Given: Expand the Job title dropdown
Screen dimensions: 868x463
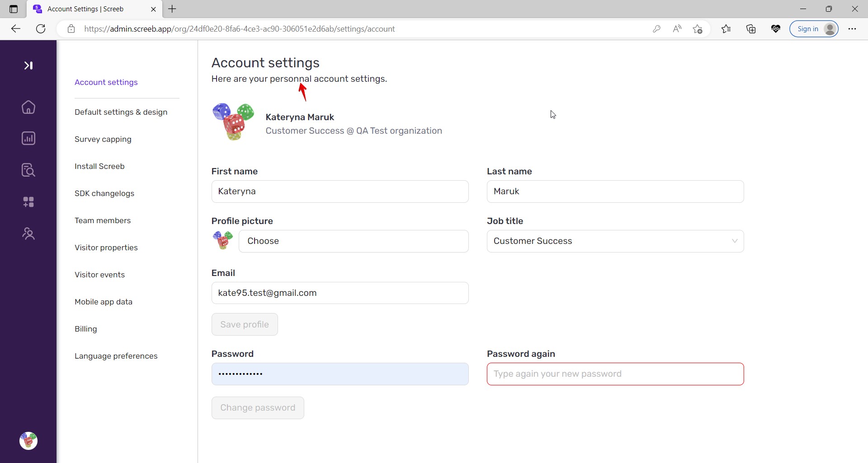Looking at the screenshot, I should 615,241.
